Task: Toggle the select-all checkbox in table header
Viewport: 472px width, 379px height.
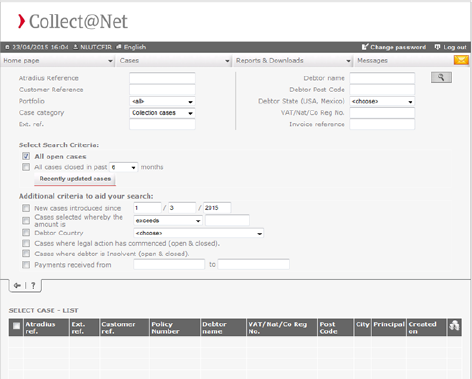Action: pyautogui.click(x=16, y=326)
